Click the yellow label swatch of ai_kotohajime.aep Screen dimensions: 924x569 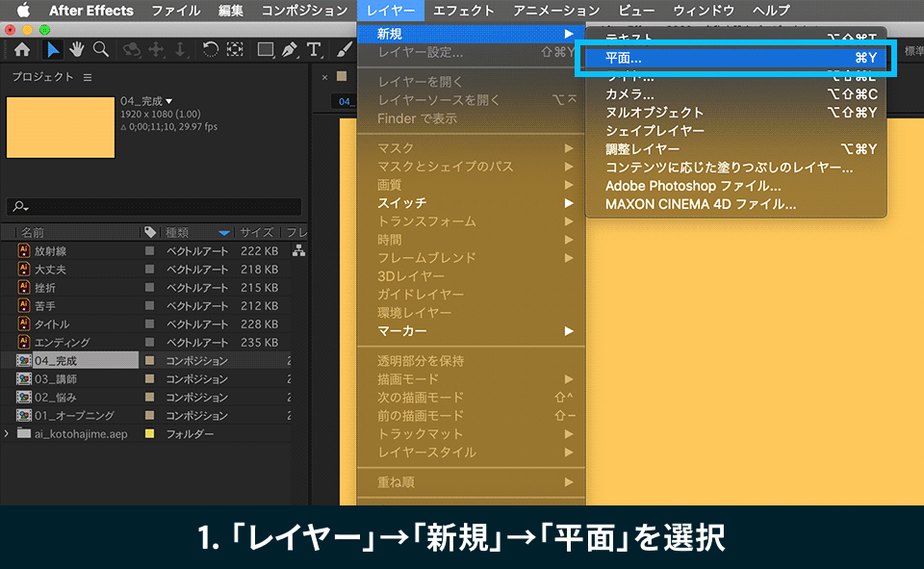tap(150, 433)
